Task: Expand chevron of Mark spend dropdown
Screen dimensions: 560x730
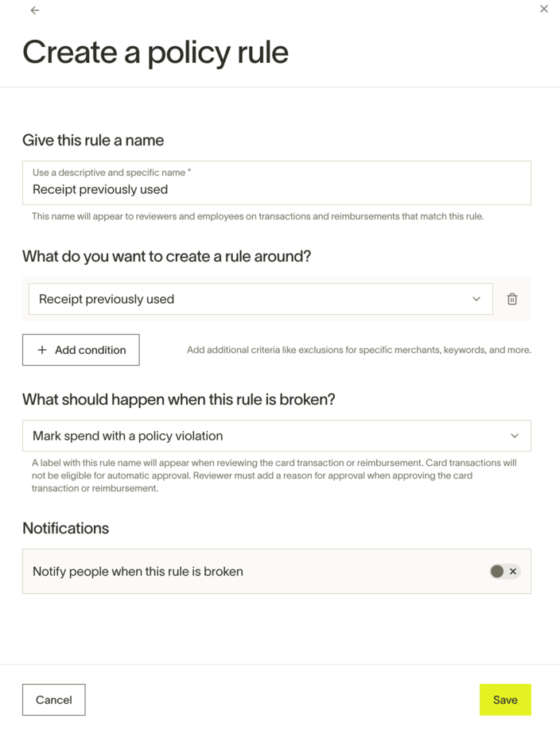Action: 515,436
